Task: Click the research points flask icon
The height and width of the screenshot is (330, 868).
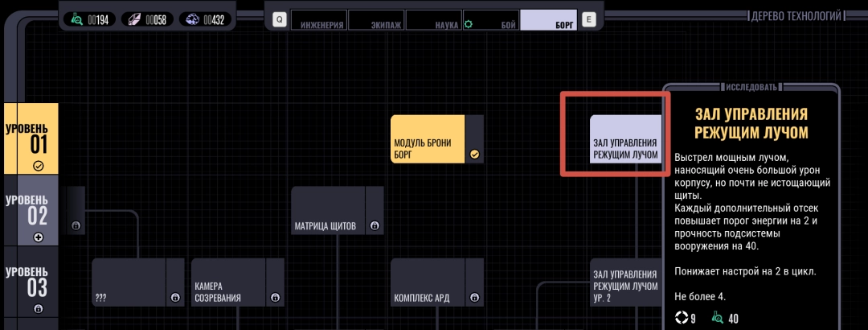Action: pyautogui.click(x=77, y=19)
